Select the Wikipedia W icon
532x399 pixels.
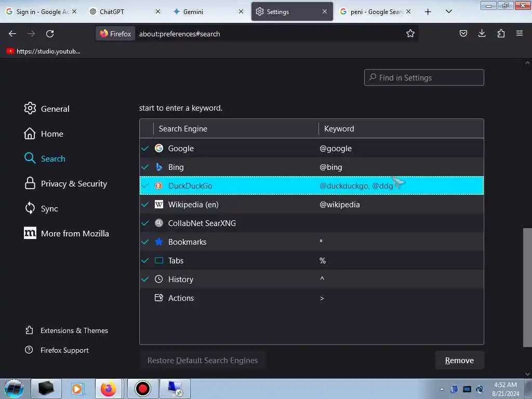pyautogui.click(x=159, y=204)
